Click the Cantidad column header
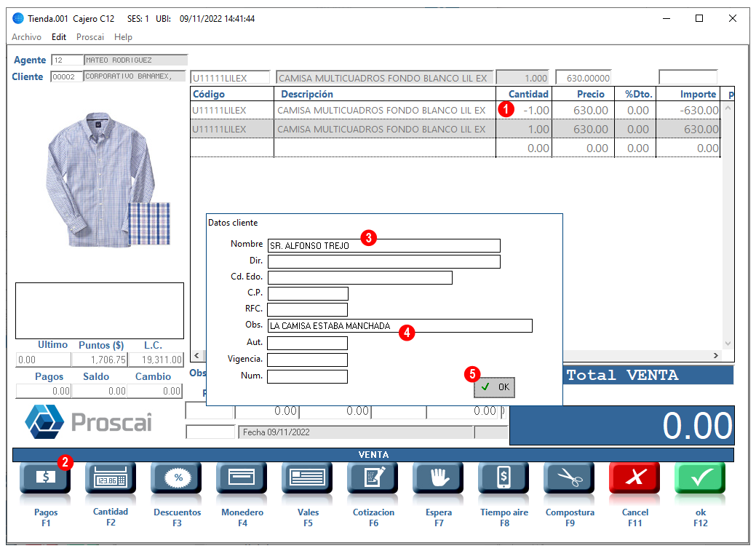The height and width of the screenshot is (551, 756). [x=524, y=94]
